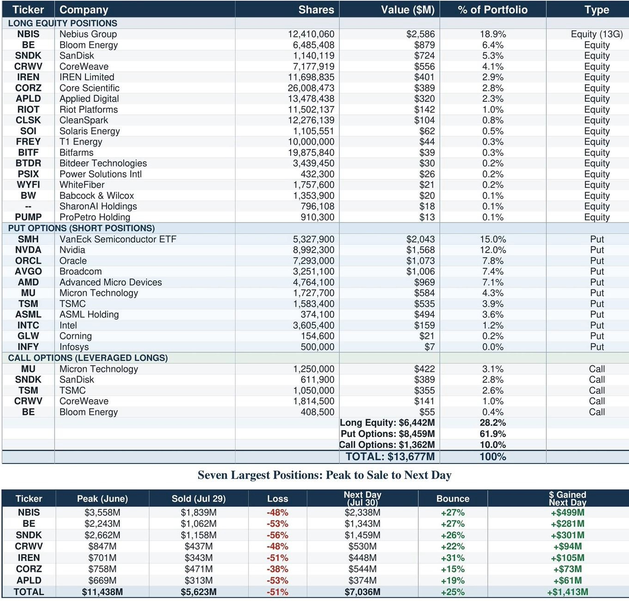Click the 611,900 SanDisk call shares
Image resolution: width=629 pixels, height=601 pixels.
[x=317, y=380]
